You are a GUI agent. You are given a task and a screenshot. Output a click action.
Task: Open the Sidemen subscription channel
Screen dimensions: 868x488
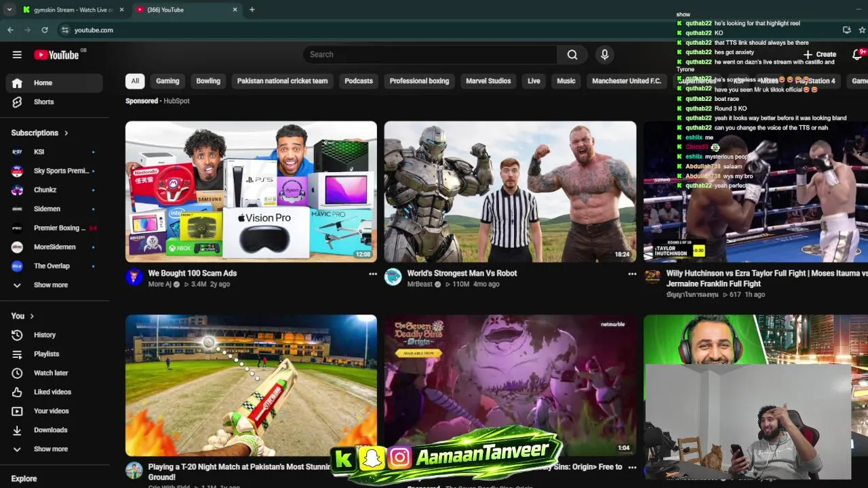coord(54,209)
